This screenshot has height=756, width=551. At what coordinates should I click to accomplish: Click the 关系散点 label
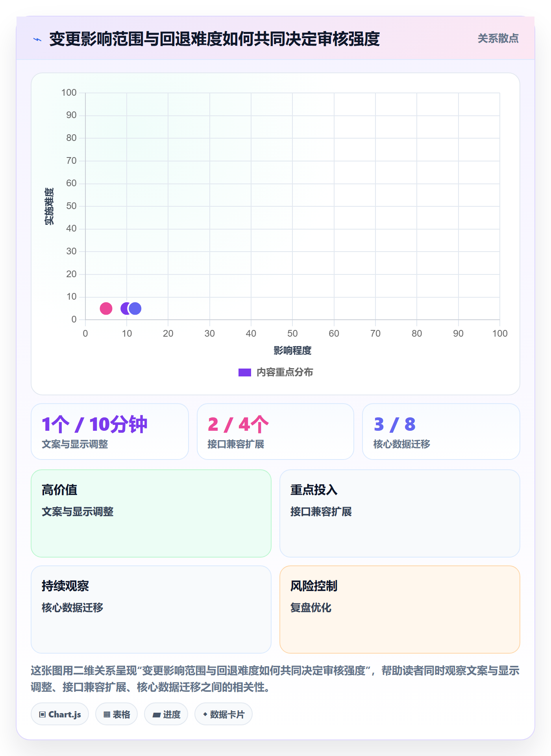(498, 39)
